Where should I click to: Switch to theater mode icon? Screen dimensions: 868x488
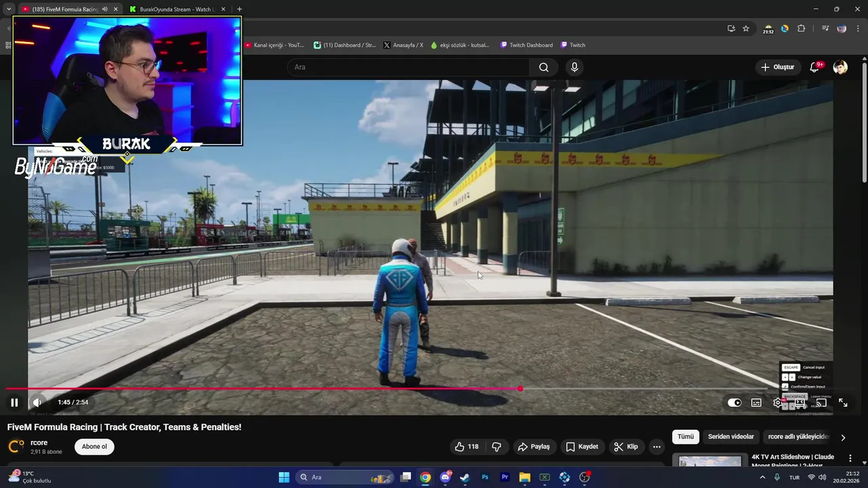(x=800, y=403)
